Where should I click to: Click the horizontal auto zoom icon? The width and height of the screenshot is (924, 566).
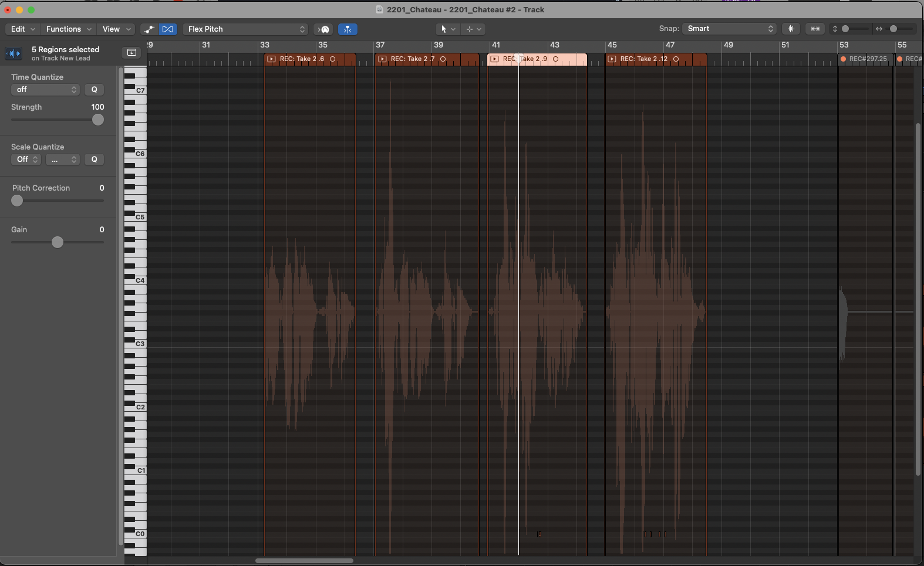click(x=815, y=29)
